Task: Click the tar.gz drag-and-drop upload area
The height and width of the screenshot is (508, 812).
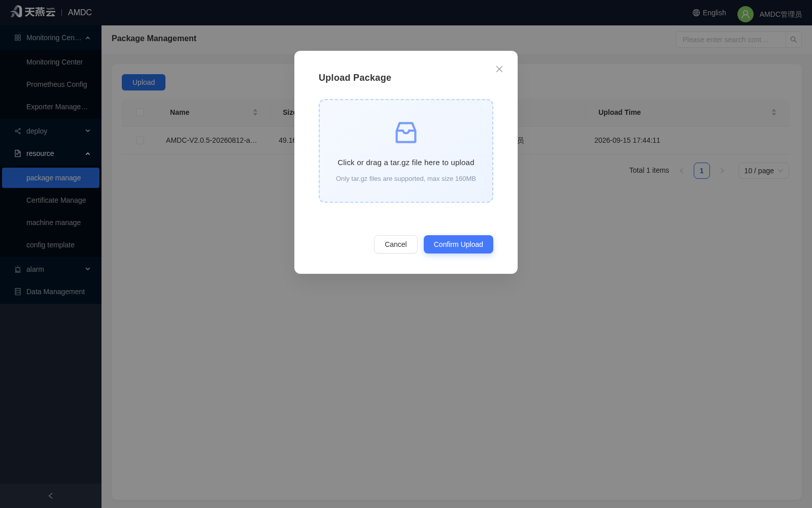Action: click(x=406, y=151)
